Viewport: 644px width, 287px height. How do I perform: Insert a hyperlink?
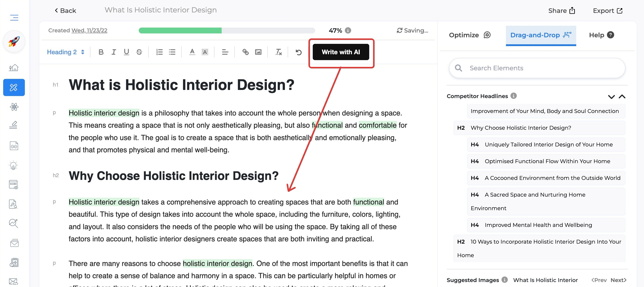tap(245, 52)
